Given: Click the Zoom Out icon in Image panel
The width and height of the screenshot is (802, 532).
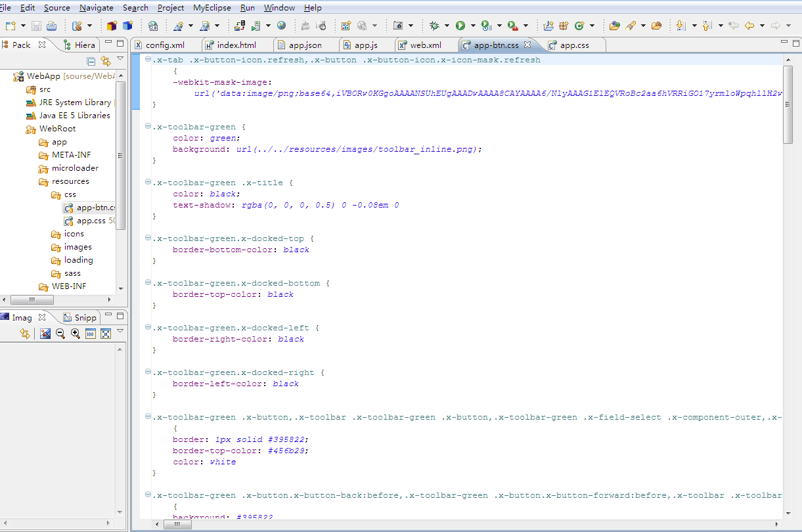Looking at the screenshot, I should (60, 334).
